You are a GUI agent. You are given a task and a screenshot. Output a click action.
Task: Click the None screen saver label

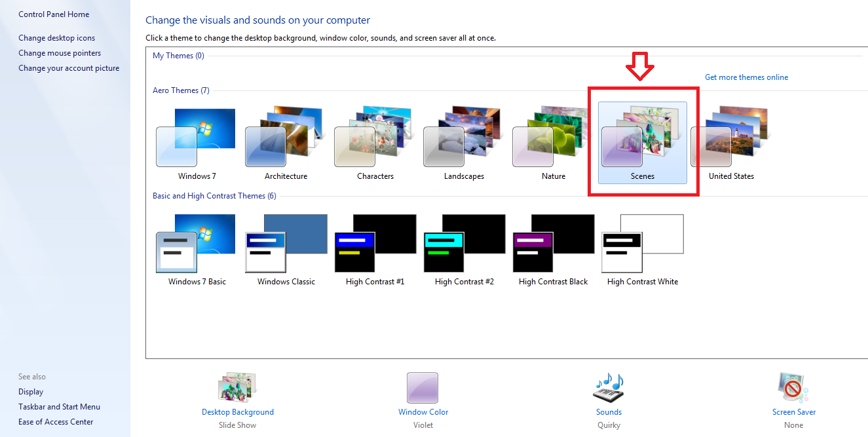coord(794,425)
